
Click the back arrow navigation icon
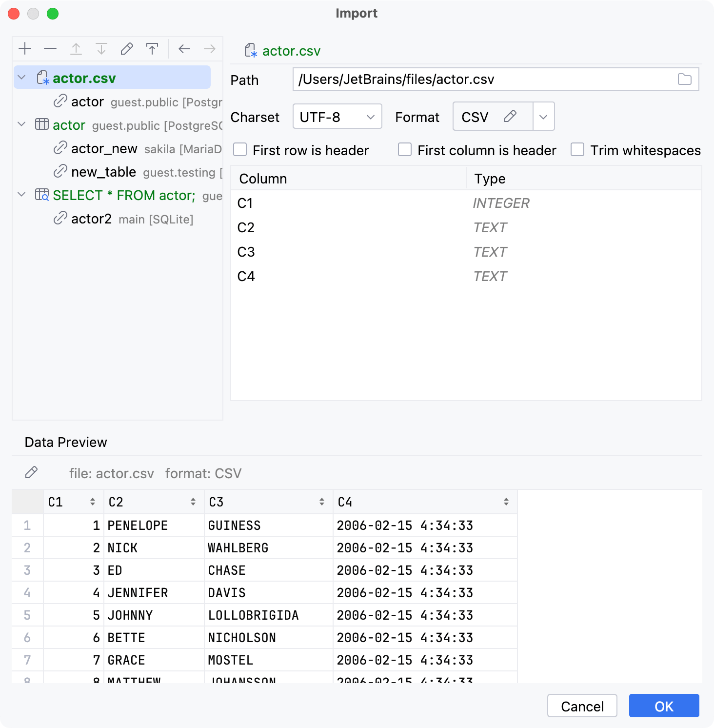click(184, 48)
